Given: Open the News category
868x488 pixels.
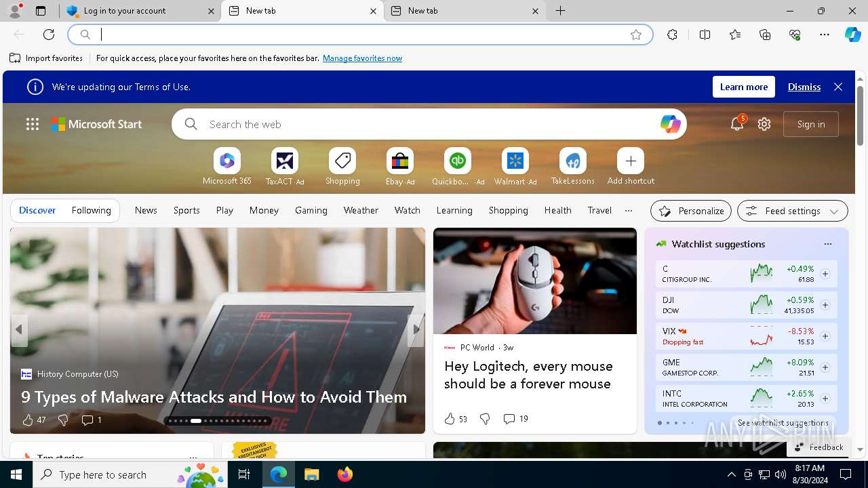Looking at the screenshot, I should point(146,211).
